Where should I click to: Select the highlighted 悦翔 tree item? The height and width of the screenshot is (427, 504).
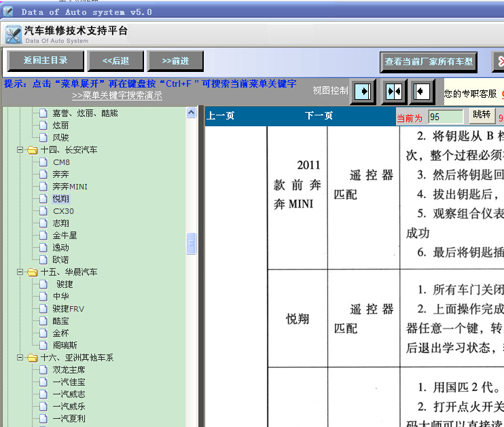[60, 199]
